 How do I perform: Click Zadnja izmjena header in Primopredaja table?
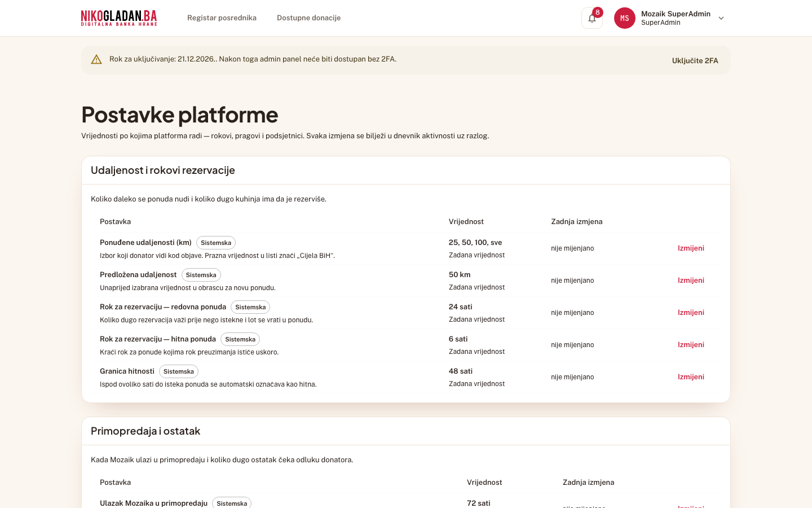pos(588,483)
